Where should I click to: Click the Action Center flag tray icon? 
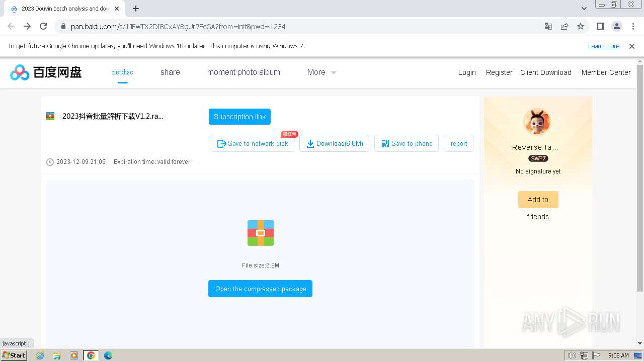(596, 355)
